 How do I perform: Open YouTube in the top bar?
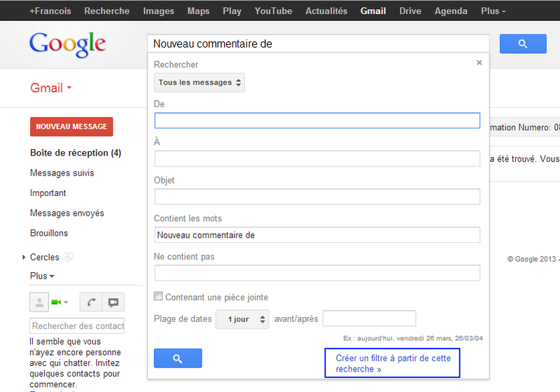[x=273, y=11]
